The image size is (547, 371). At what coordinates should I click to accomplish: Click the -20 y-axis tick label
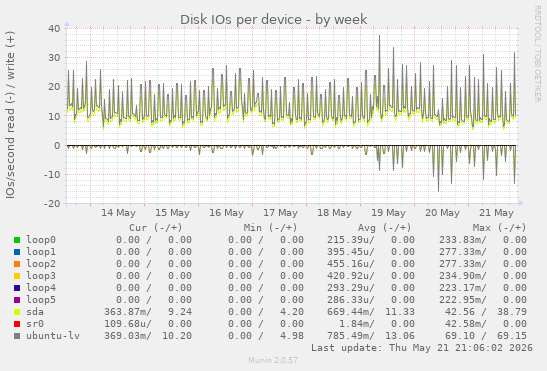pyautogui.click(x=52, y=203)
